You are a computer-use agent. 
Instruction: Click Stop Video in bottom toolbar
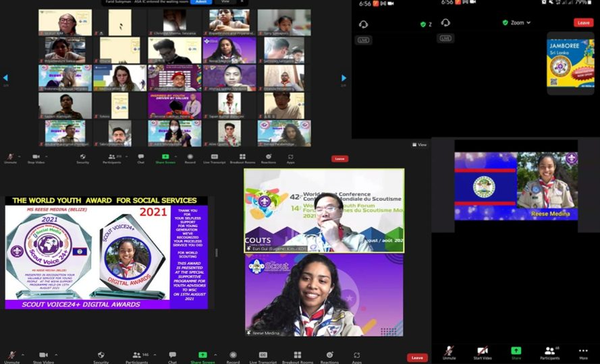tap(43, 357)
